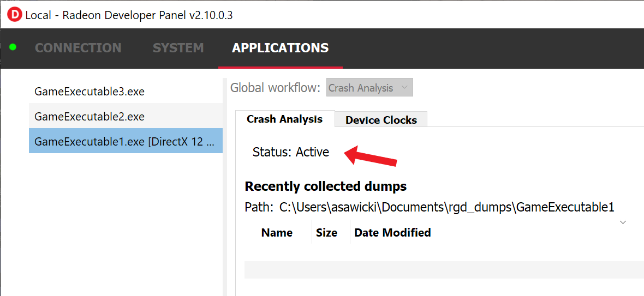Open the CONNECTION tab

click(78, 48)
